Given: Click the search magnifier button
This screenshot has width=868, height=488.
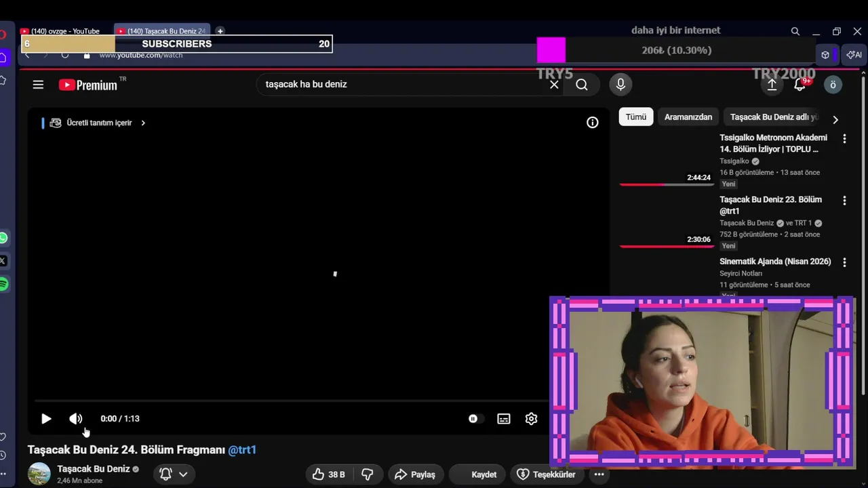Looking at the screenshot, I should coord(582,85).
